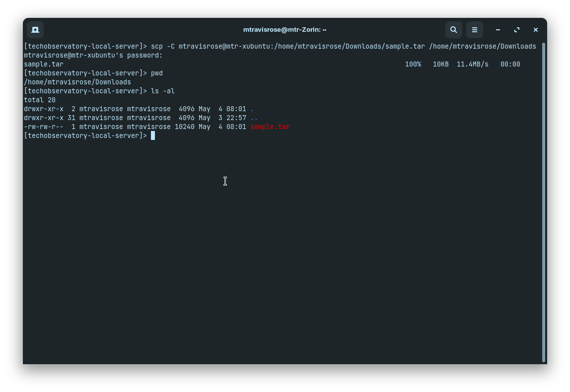Screen dimensions: 570x392
Task: Click the mtravisrose@mtr-Zorin title text
Action: point(285,29)
